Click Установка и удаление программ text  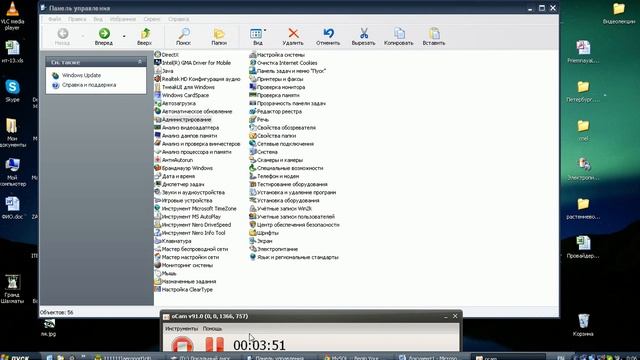click(297, 192)
